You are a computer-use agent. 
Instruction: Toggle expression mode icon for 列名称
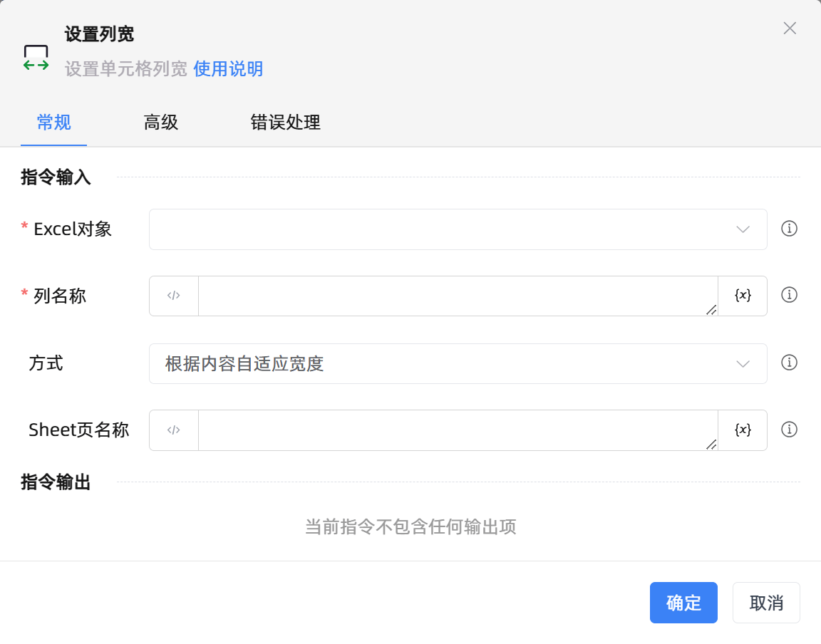click(174, 296)
